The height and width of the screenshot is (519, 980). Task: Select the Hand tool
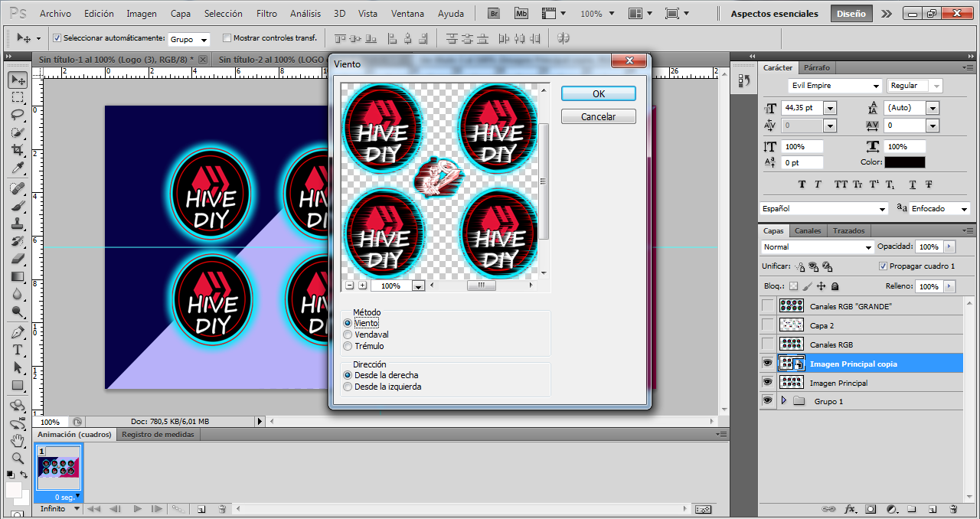pyautogui.click(x=18, y=441)
